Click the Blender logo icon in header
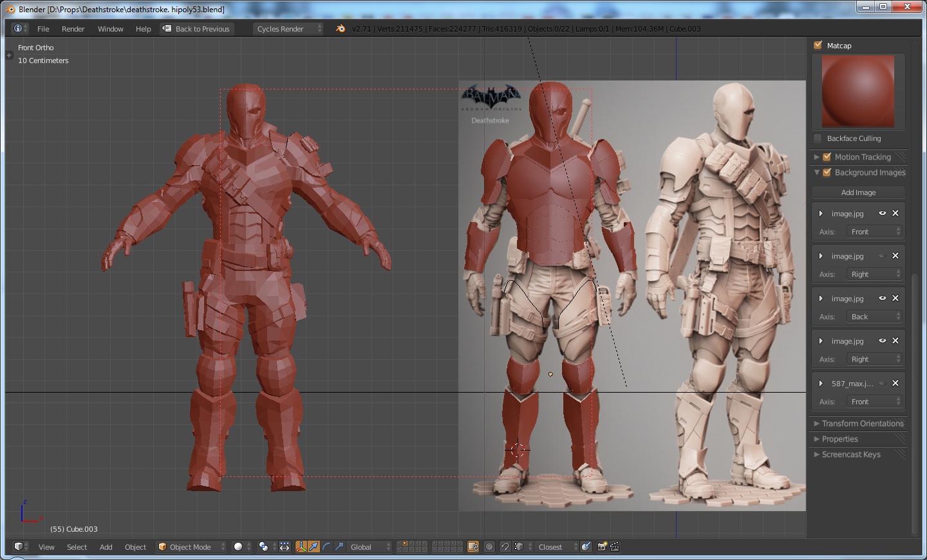This screenshot has width=927, height=560. (341, 28)
